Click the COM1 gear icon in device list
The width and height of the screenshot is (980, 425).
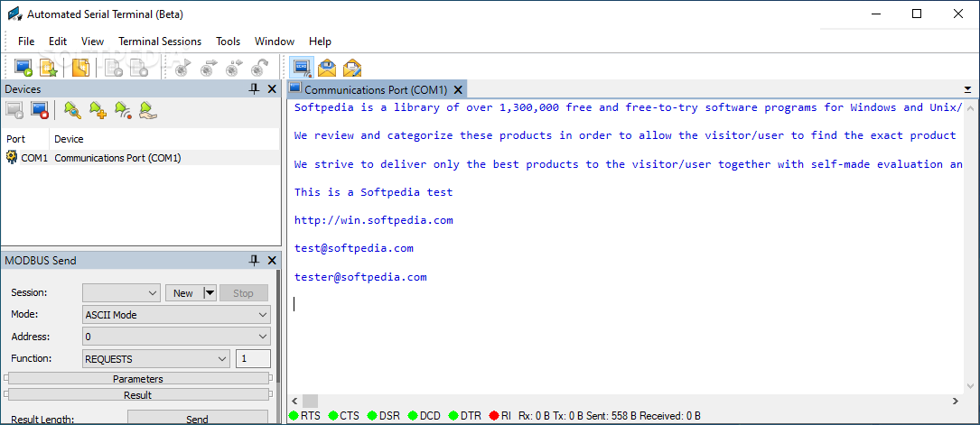[x=12, y=158]
